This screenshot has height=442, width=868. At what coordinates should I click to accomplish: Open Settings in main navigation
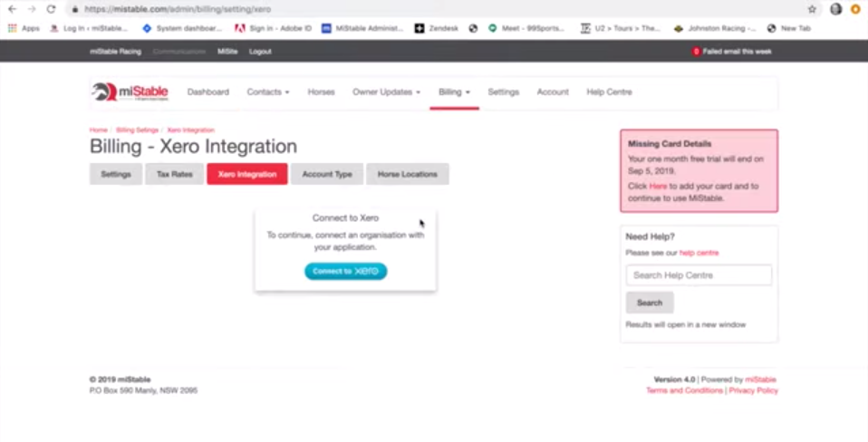(503, 91)
